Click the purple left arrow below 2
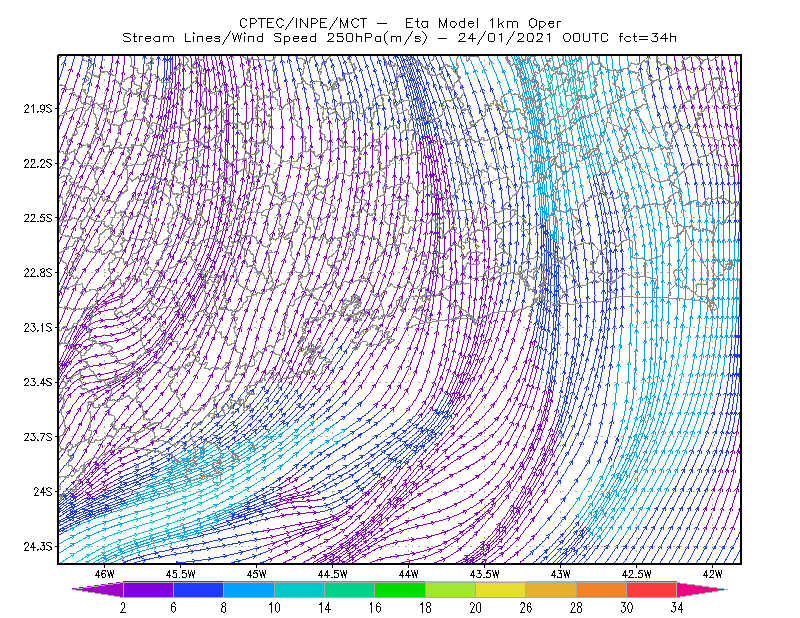800x618 pixels. 98,589
